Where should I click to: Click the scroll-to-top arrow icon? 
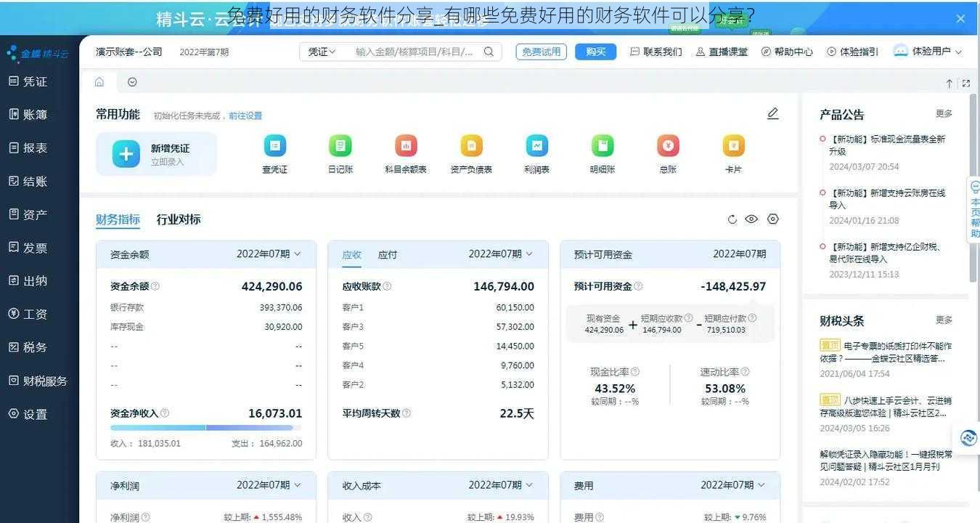point(950,84)
